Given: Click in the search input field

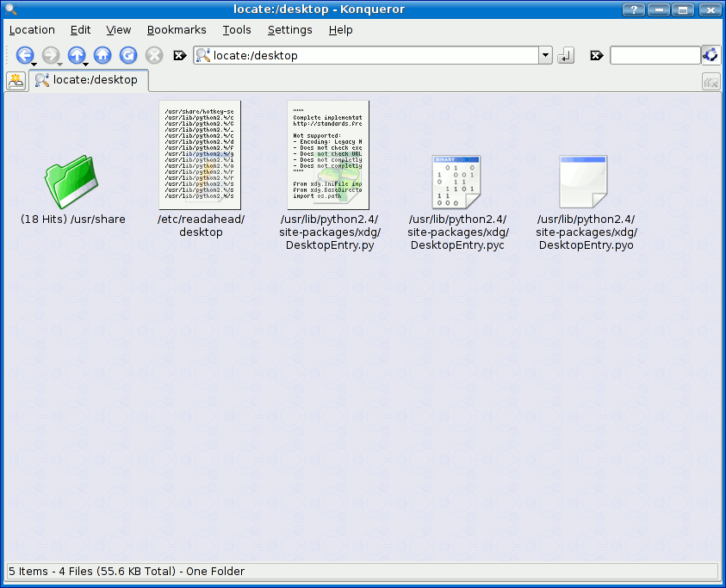Looking at the screenshot, I should click(x=655, y=55).
